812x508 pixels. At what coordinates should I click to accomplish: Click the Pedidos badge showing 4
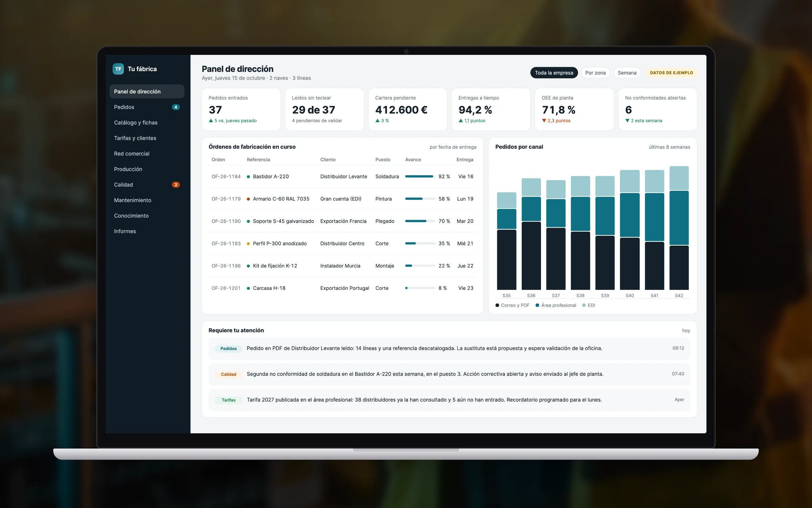pos(176,107)
